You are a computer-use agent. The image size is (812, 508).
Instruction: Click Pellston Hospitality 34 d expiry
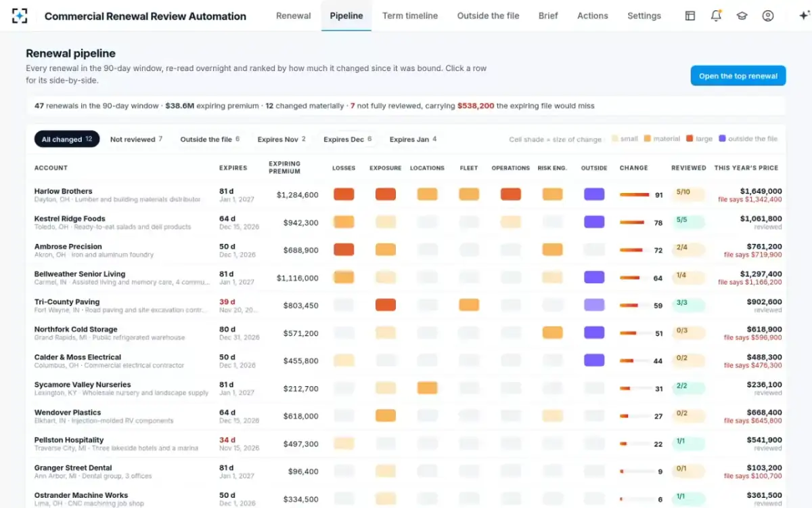227,440
